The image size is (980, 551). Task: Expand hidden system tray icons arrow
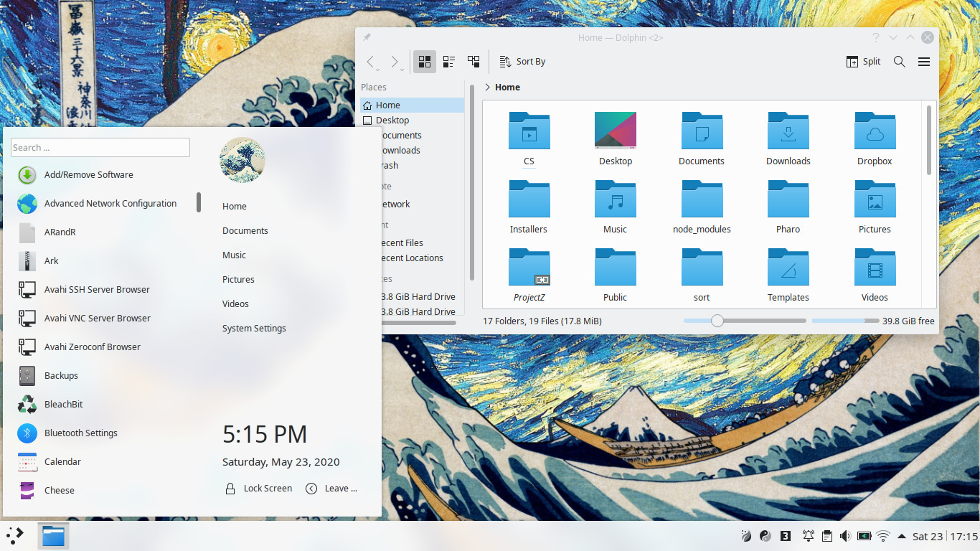click(902, 536)
